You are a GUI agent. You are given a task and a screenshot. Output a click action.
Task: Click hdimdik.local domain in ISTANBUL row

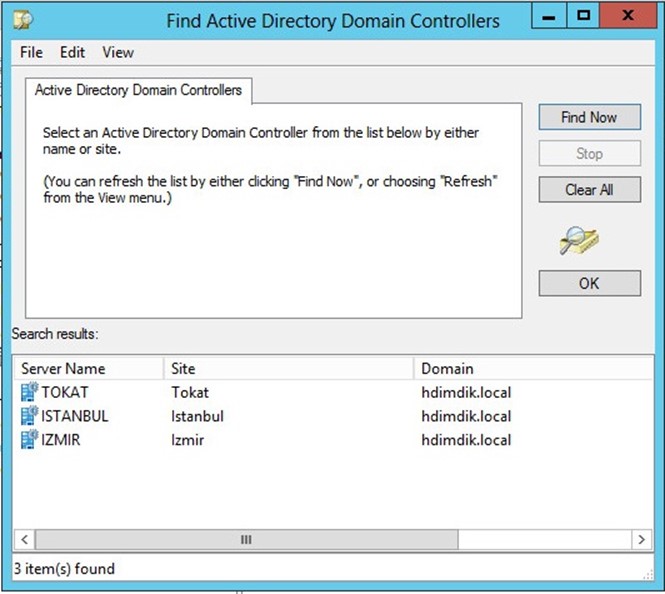(x=466, y=416)
